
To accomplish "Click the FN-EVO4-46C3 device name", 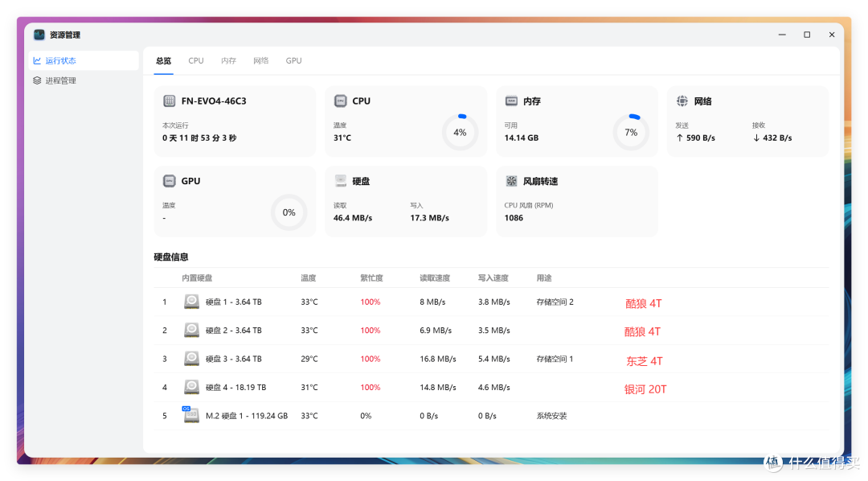I will (214, 101).
